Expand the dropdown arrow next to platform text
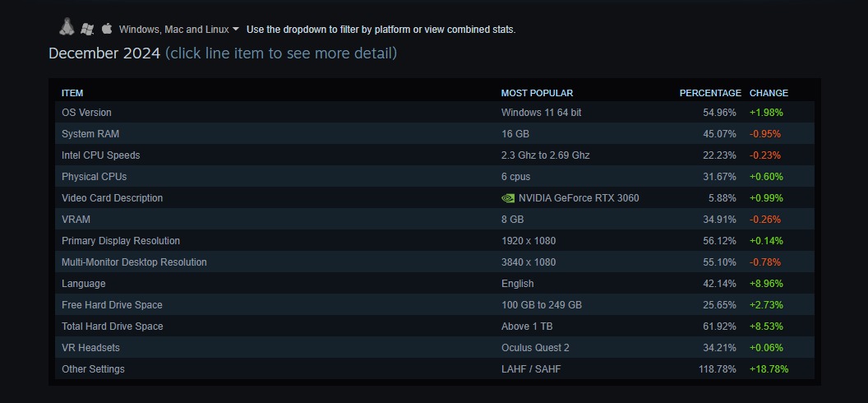The width and height of the screenshot is (868, 403). 236,29
